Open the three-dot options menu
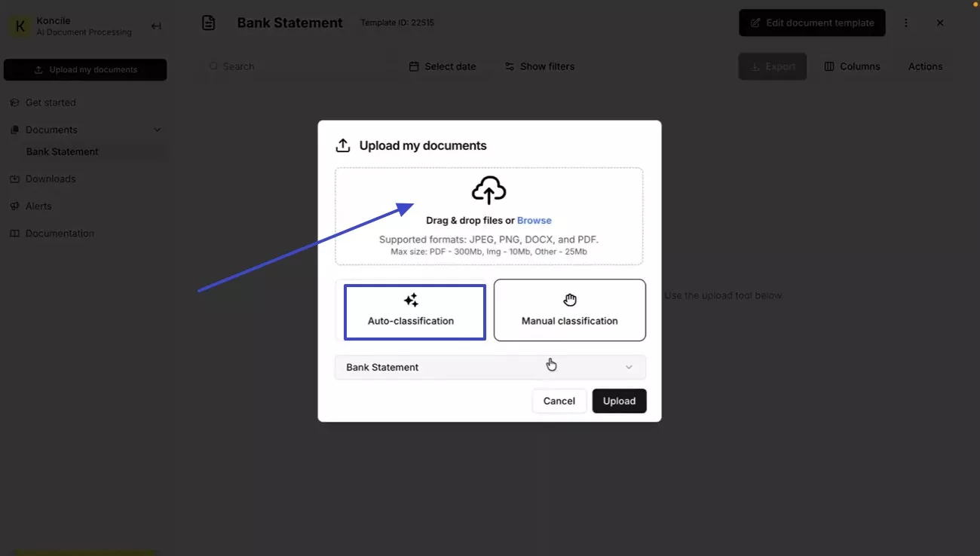 pyautogui.click(x=906, y=23)
